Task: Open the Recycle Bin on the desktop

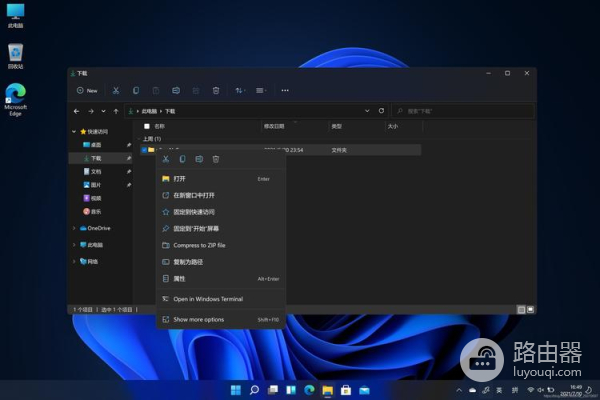Action: [x=16, y=52]
